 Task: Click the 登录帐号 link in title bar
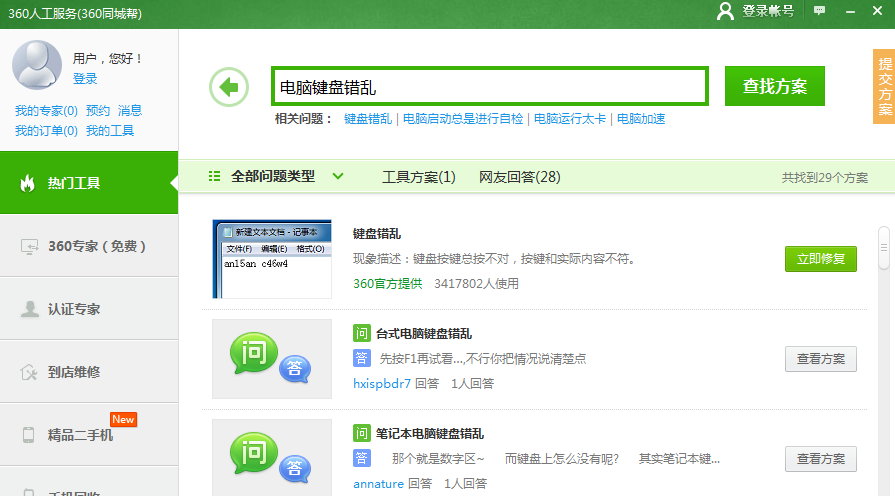tap(768, 11)
